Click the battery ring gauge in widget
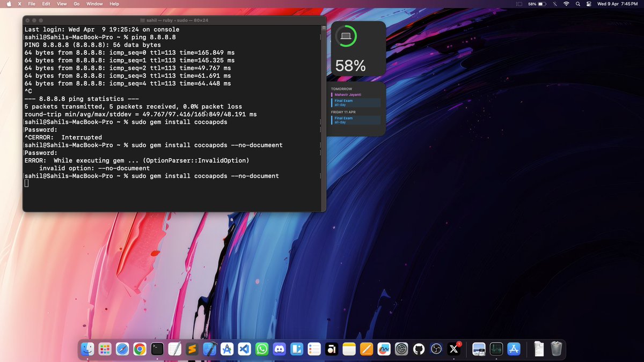 pos(346,37)
